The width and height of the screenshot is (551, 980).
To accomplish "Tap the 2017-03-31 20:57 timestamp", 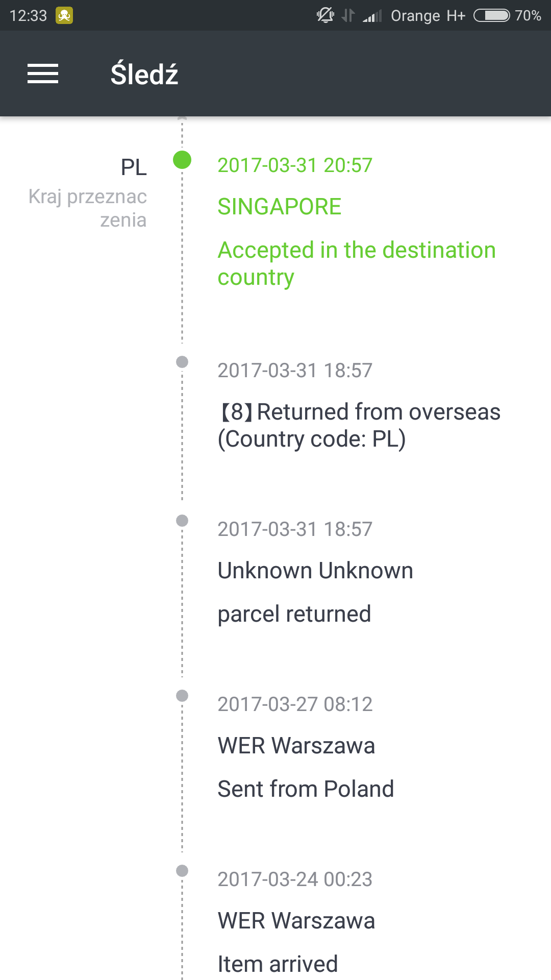I will pyautogui.click(x=295, y=165).
